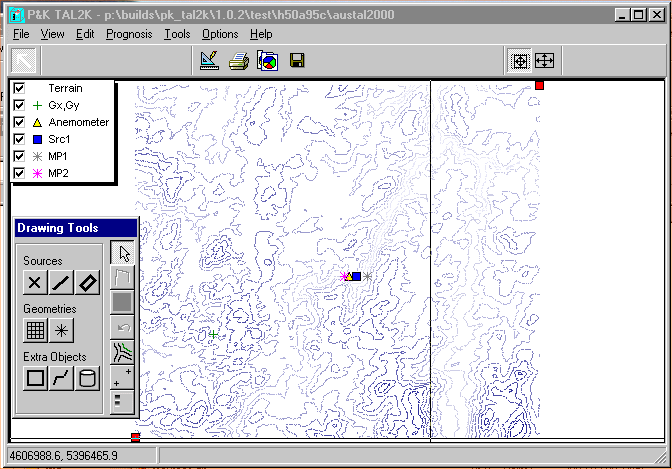This screenshot has height=469, width=672.
Task: Select the grid geometry tool
Action: [35, 330]
